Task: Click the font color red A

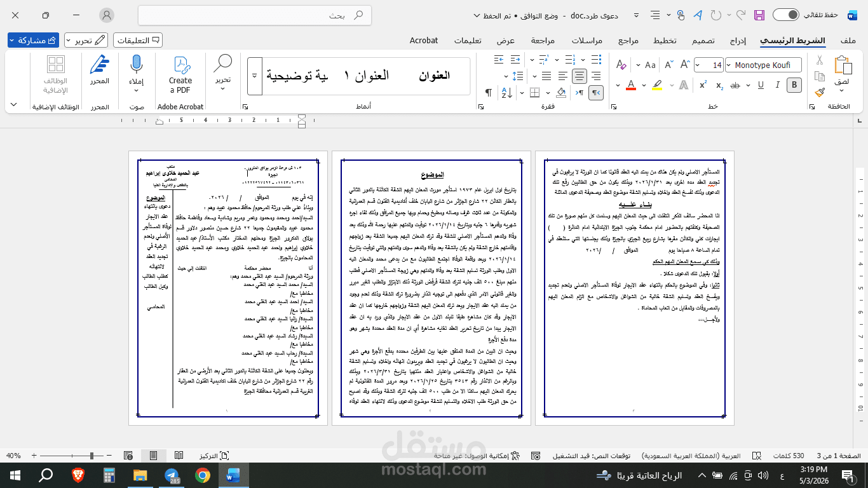Action: pos(631,85)
